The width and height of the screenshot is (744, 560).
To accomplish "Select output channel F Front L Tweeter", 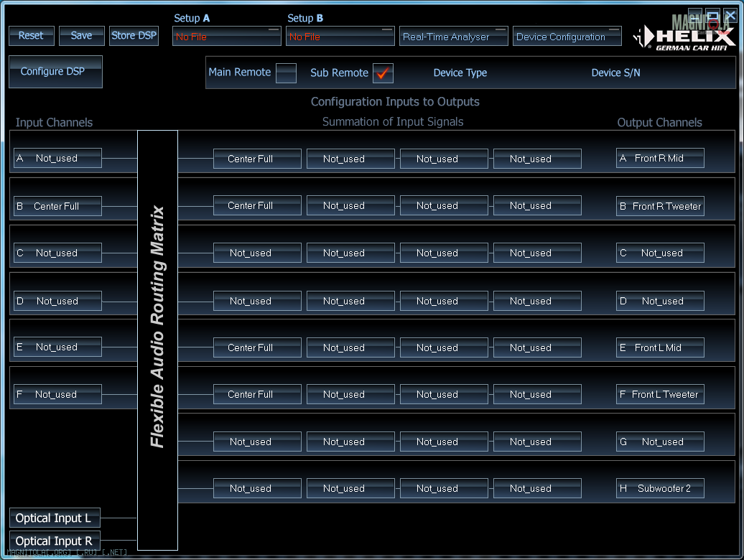I will 659,395.
